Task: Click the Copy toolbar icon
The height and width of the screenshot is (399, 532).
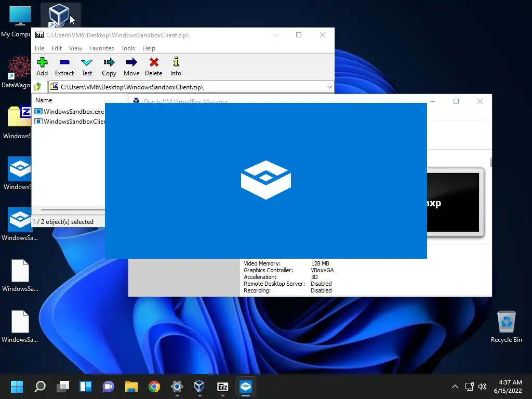Action: click(109, 66)
